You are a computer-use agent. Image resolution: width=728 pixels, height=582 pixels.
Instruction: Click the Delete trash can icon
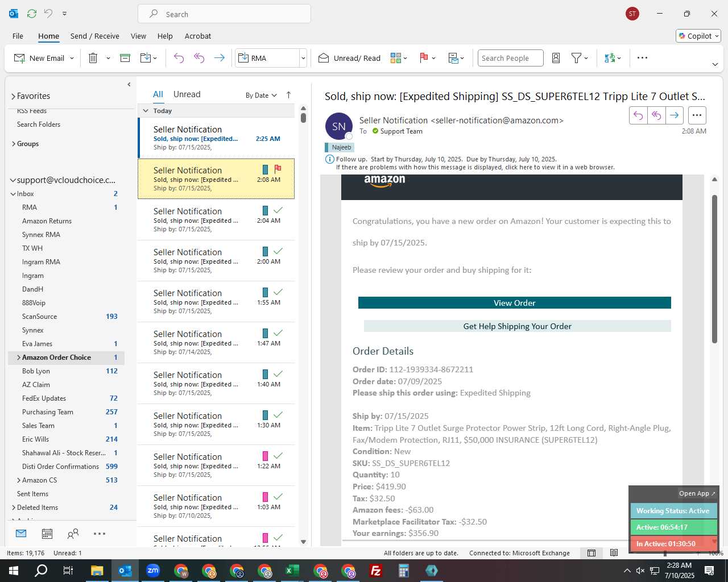pyautogui.click(x=93, y=58)
